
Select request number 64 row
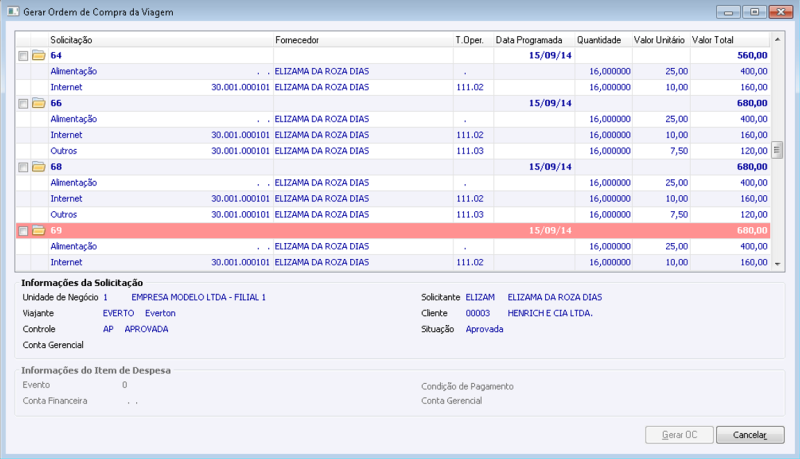pos(393,55)
